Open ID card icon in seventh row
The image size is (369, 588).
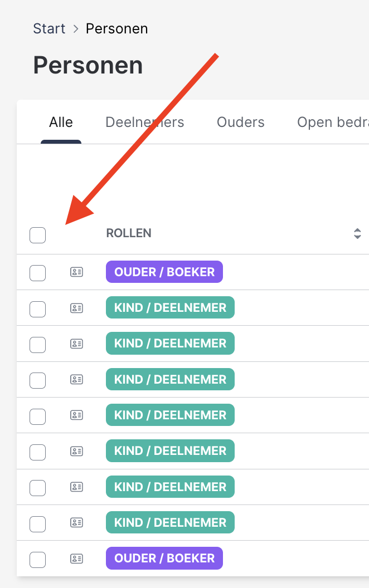pos(76,487)
